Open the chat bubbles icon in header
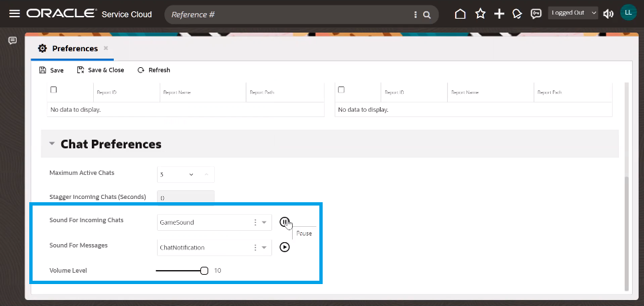Image resolution: width=644 pixels, height=306 pixels. point(517,14)
